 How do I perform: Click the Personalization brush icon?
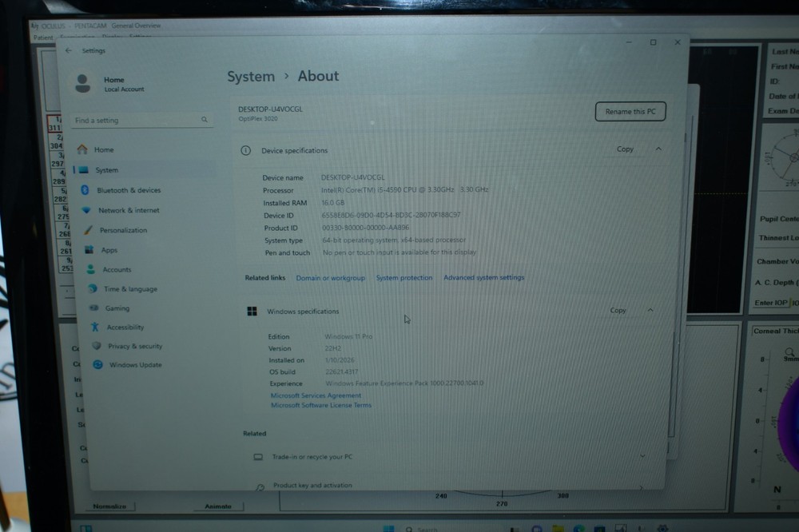click(88, 230)
